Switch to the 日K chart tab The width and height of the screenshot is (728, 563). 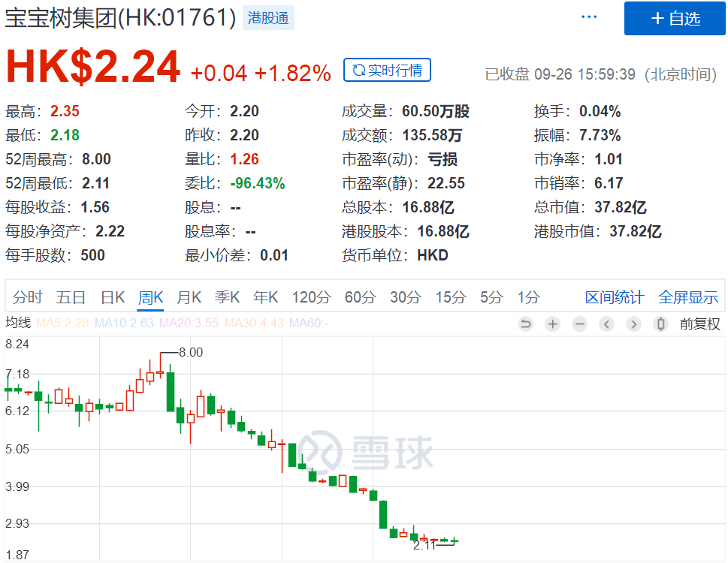(x=113, y=297)
